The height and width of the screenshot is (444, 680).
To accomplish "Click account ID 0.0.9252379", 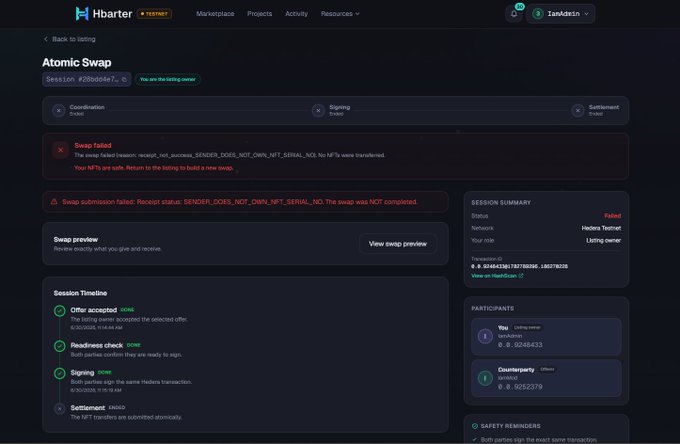I will click(520, 387).
